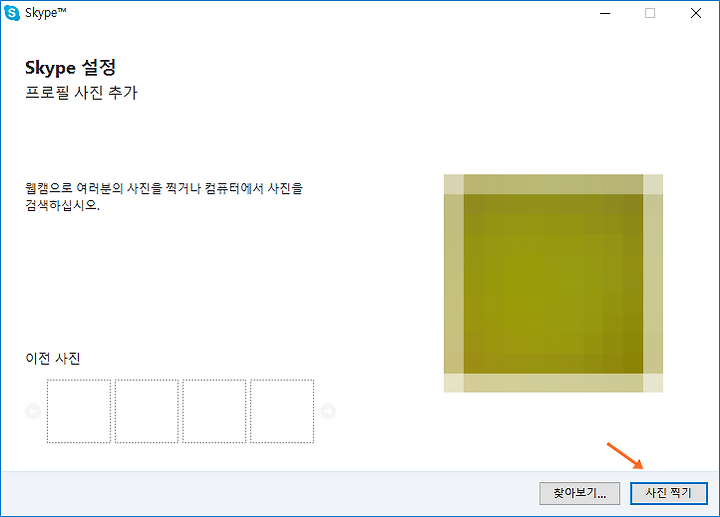Open file browser with 찾아보기... button
This screenshot has height=517, width=720.
(x=579, y=493)
